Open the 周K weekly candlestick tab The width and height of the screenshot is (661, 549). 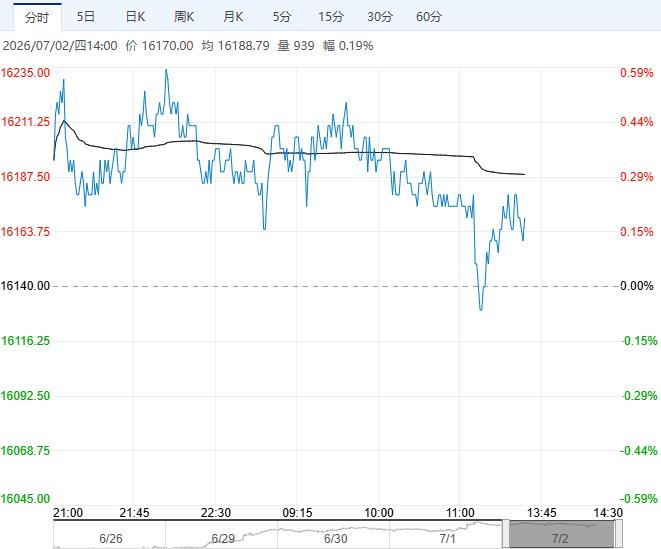coord(184,17)
